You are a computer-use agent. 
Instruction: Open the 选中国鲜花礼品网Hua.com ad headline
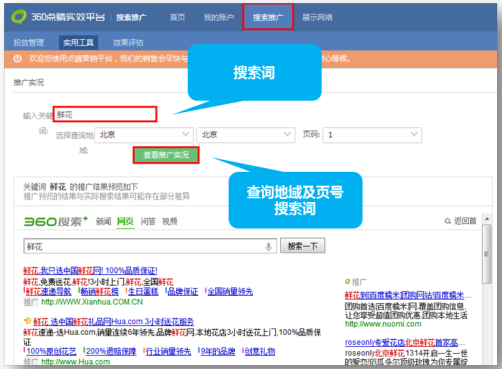[114, 322]
